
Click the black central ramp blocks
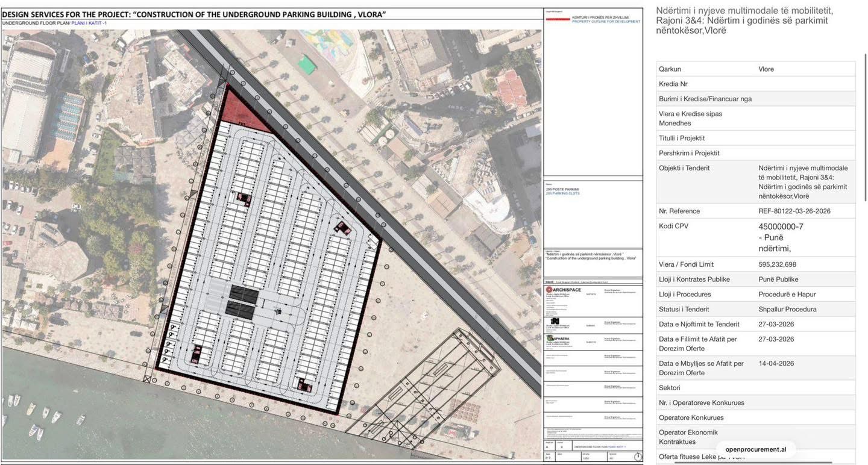243,301
